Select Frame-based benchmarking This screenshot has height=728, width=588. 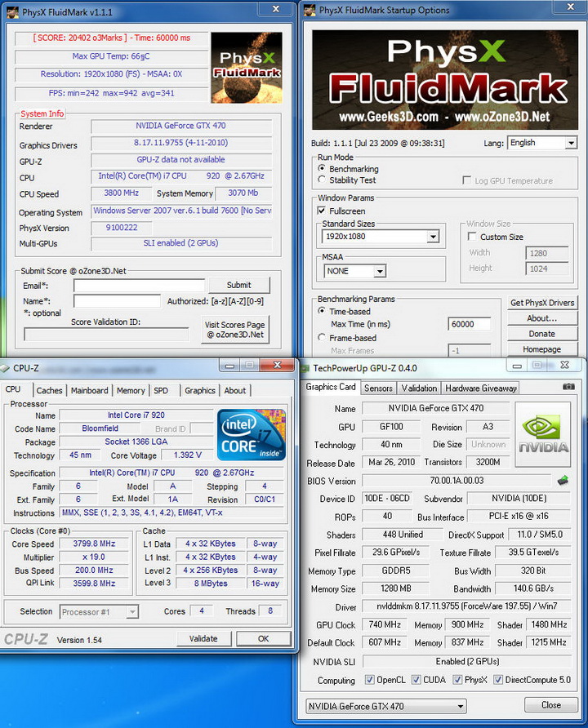click(x=322, y=338)
